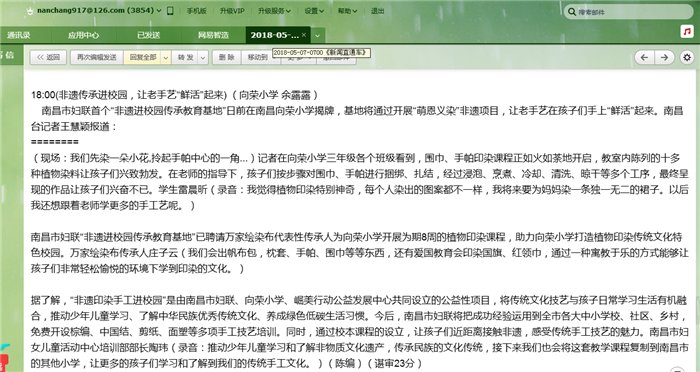The width and height of the screenshot is (700, 372).
Task: Click the 移动到 button
Action: pyautogui.click(x=257, y=58)
